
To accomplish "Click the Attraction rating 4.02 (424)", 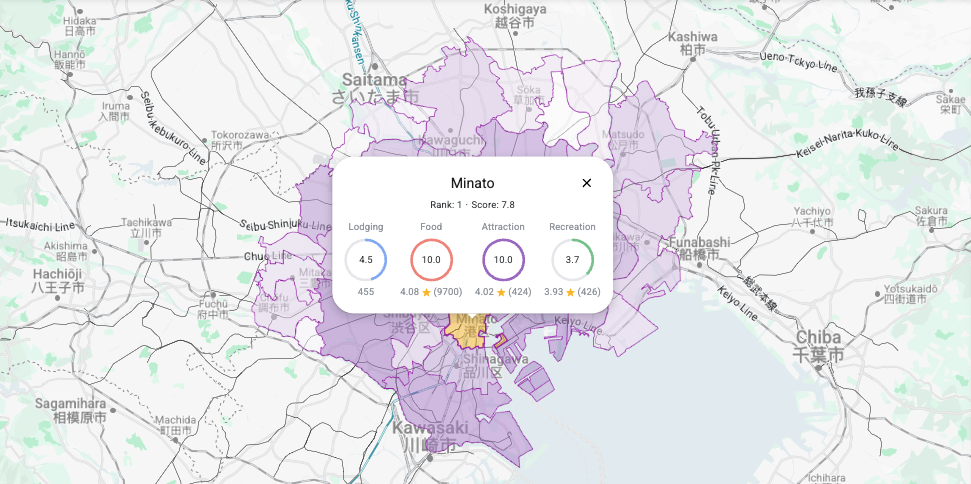I will point(503,292).
